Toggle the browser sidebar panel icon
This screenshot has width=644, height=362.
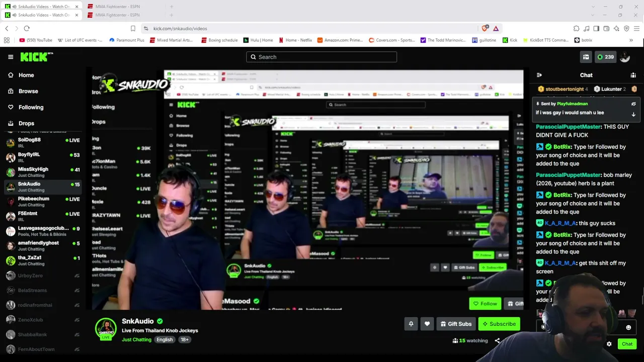pyautogui.click(x=596, y=29)
